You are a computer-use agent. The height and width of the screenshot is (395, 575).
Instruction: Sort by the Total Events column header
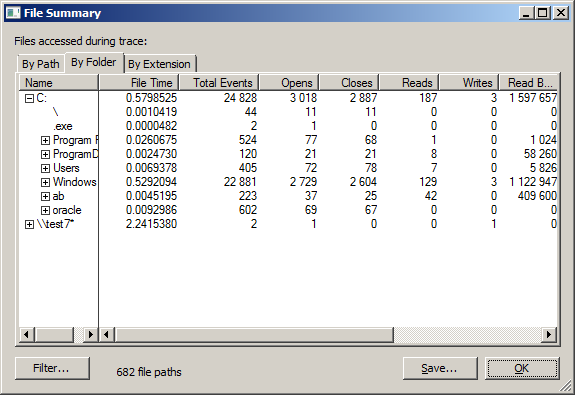click(x=219, y=83)
